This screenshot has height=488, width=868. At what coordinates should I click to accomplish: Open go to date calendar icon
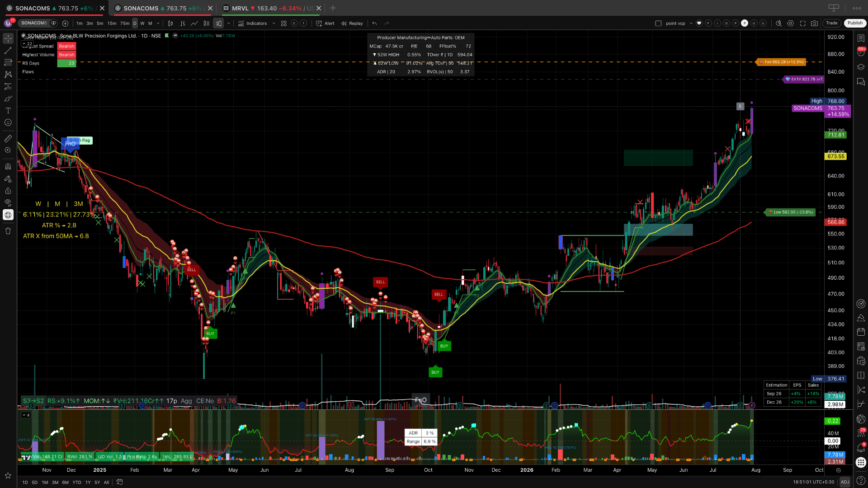pos(120,482)
